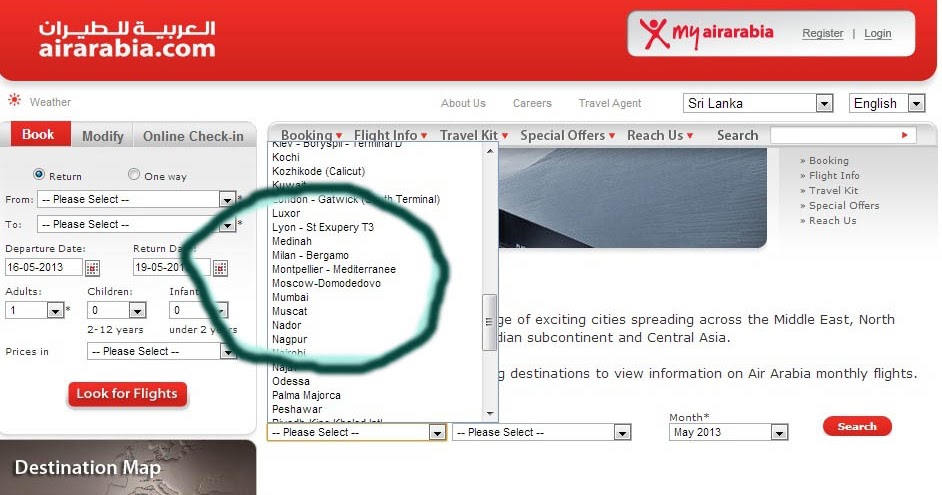Click Reach Us in the right sidebar

click(x=832, y=220)
